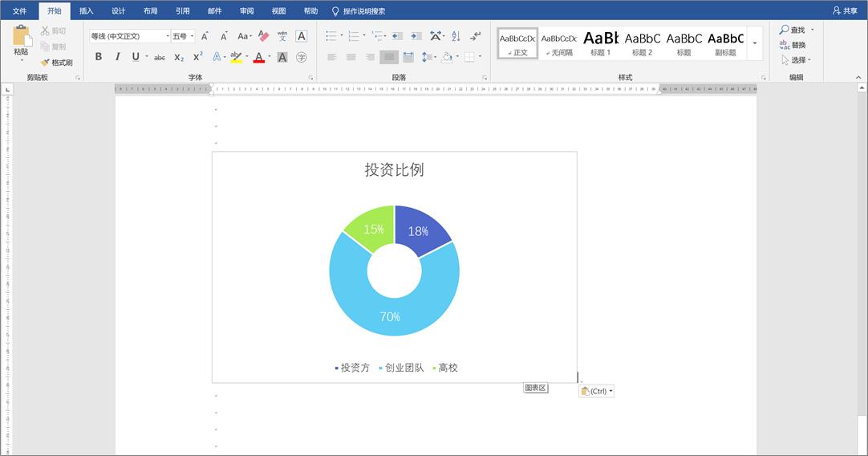
Task: Click the enclosed character (字) icon
Action: [301, 57]
